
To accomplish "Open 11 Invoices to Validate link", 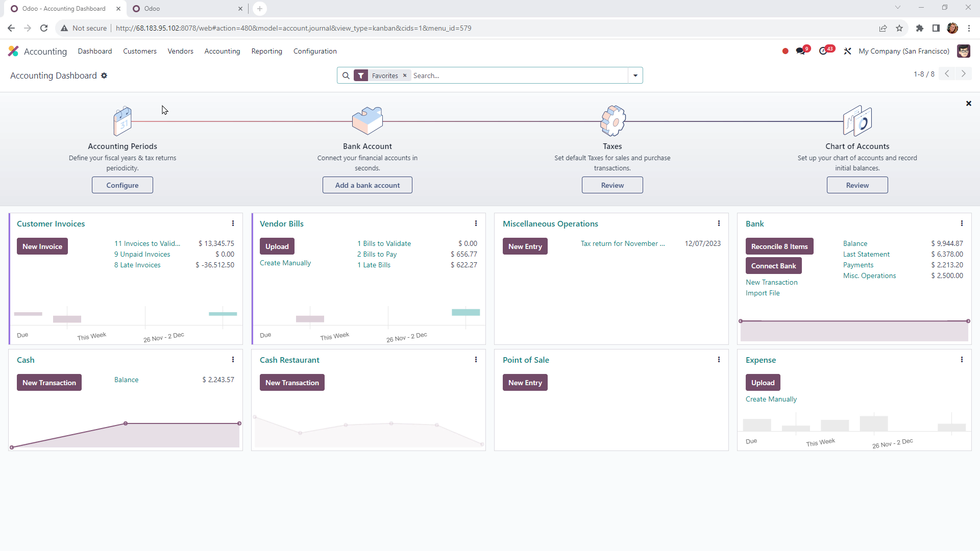I will [147, 244].
